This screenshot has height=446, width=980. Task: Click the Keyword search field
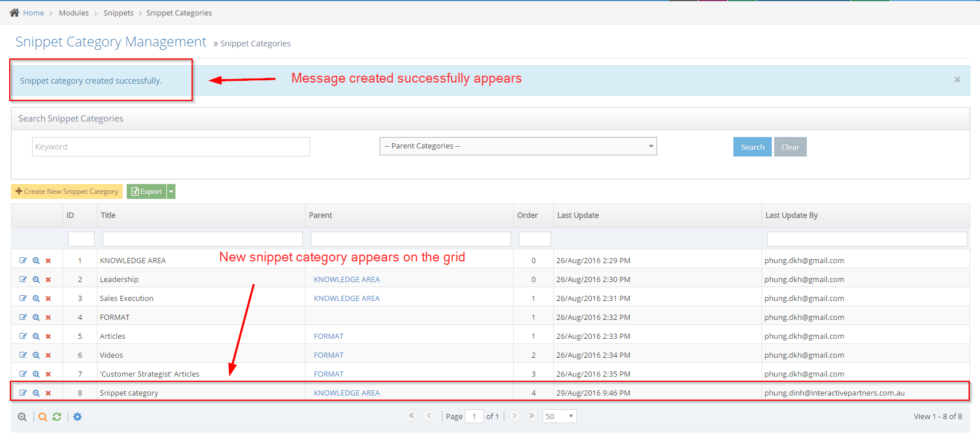pos(171,147)
